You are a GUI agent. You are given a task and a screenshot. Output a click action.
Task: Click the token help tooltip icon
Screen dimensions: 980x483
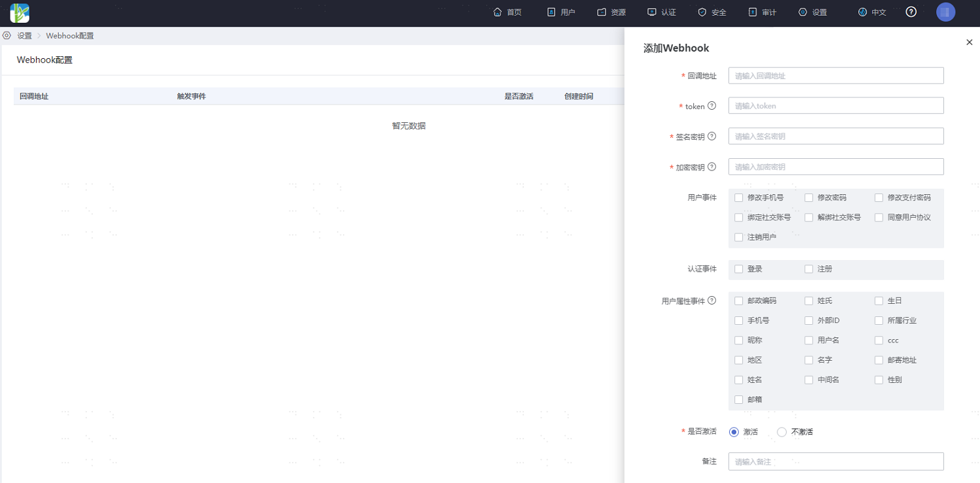[x=712, y=106]
